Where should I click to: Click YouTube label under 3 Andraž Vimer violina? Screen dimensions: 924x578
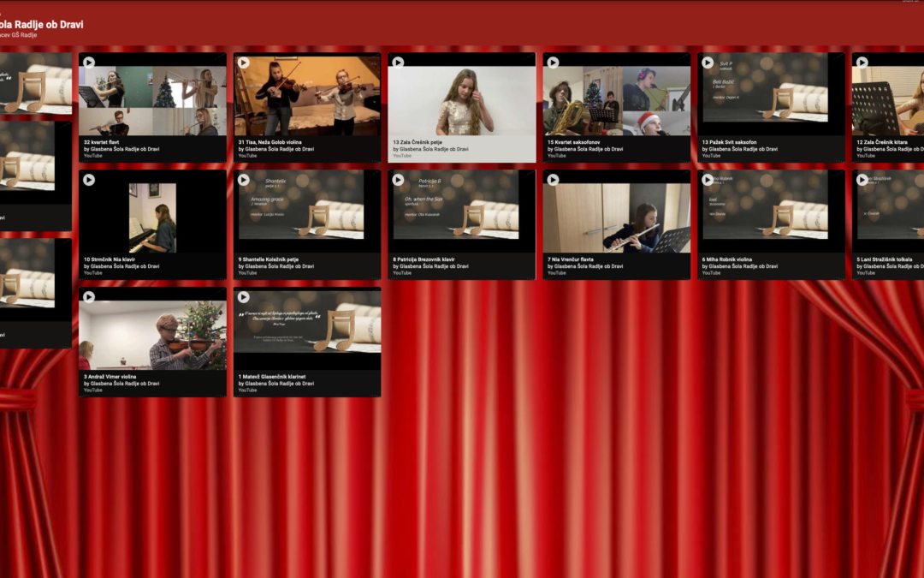tap(93, 390)
